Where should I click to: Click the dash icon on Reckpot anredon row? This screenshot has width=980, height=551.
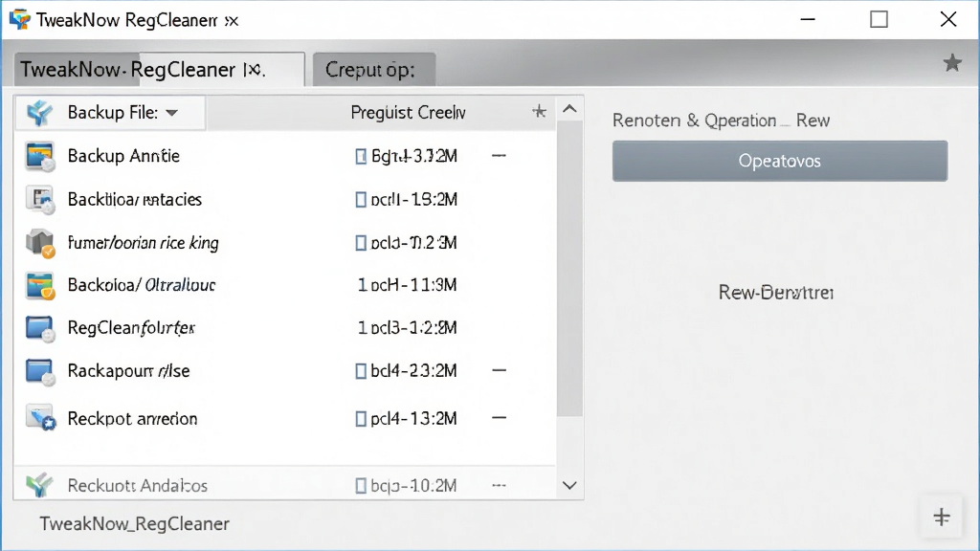[x=499, y=418]
